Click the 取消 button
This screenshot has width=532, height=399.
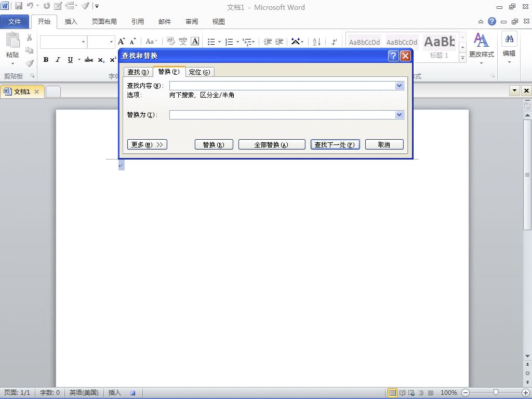pyautogui.click(x=384, y=144)
